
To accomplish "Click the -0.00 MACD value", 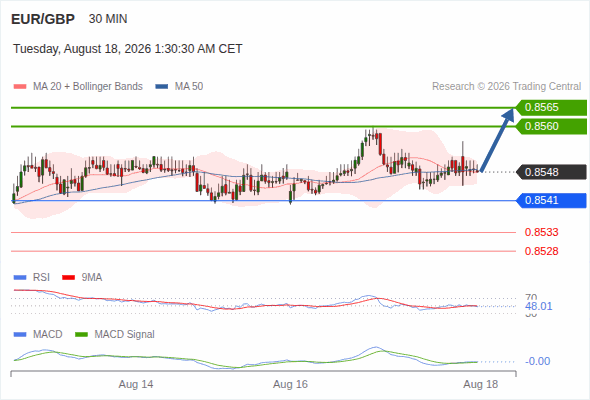I will point(538,362).
